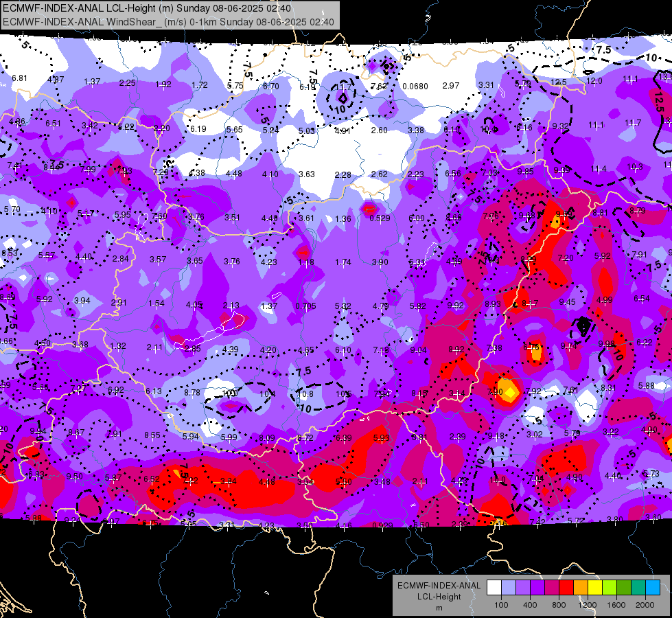This screenshot has width=672, height=618.
Task: Click the legend label '100'
Action: click(501, 605)
